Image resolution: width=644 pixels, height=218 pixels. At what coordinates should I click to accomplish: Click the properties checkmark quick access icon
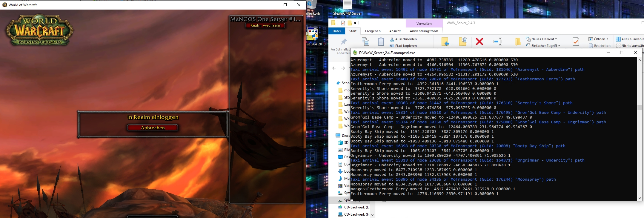coord(343,23)
